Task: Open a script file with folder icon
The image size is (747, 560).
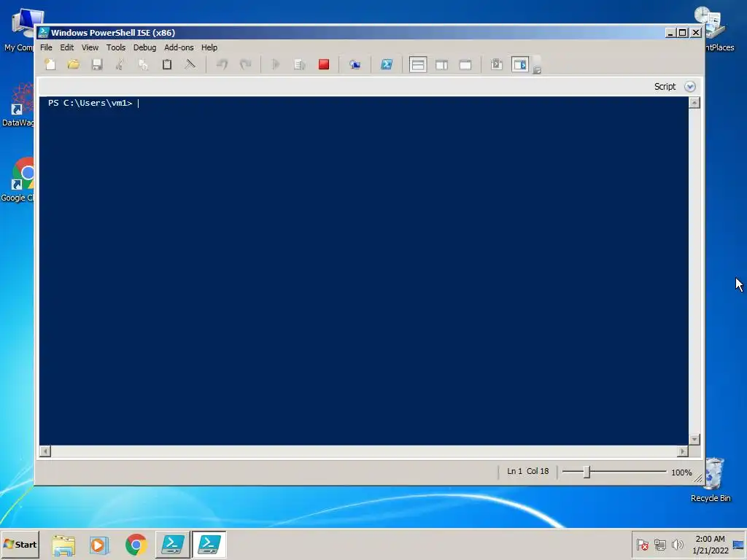Action: [74, 64]
